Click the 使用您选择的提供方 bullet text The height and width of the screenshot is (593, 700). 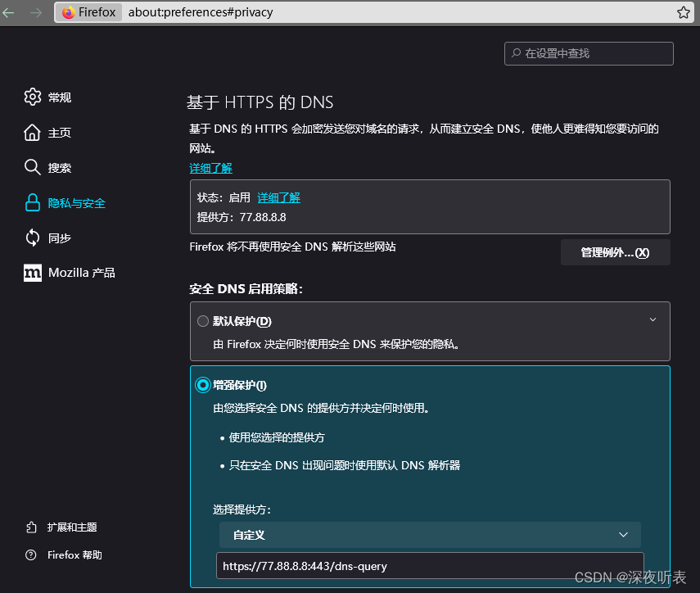point(277,437)
